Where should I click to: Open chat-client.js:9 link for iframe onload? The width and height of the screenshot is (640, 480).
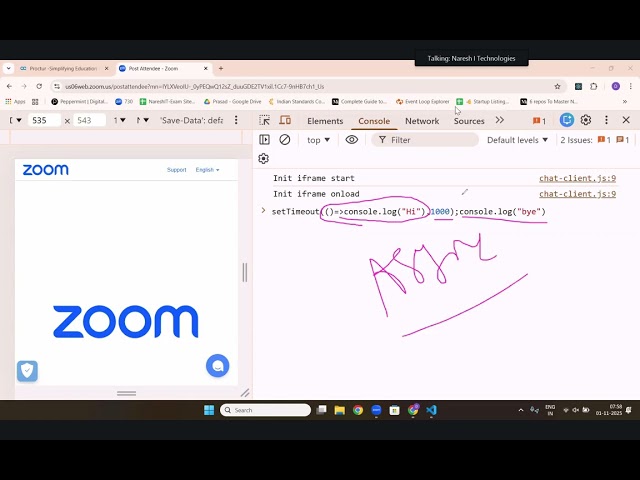pos(577,193)
